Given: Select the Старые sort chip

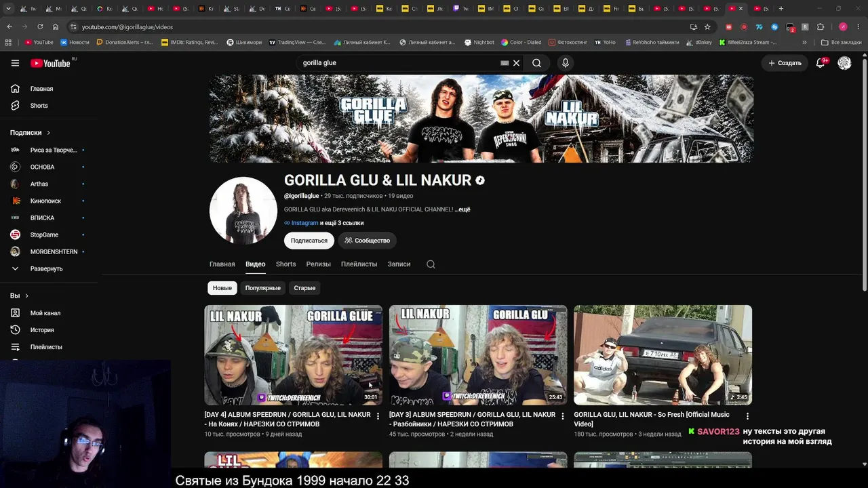Looking at the screenshot, I should coord(304,288).
